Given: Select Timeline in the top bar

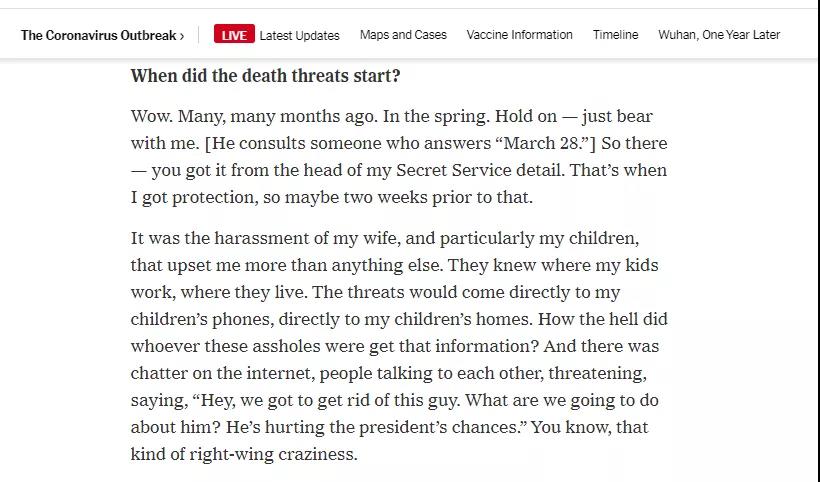Looking at the screenshot, I should (615, 35).
